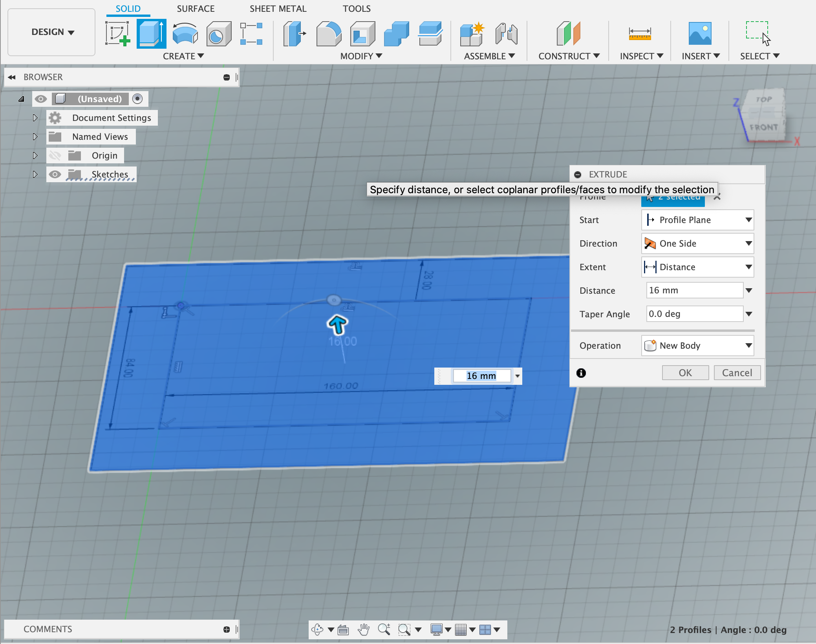Cancel the Extrude dialog
816x644 pixels.
coord(737,373)
